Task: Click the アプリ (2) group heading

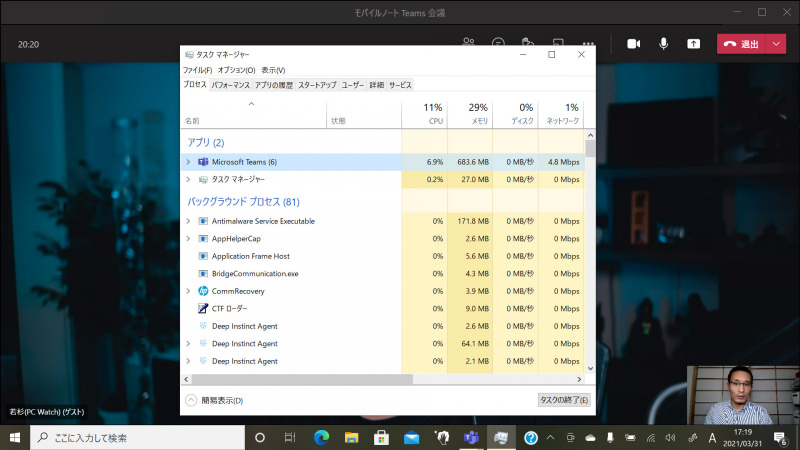Action: coord(206,142)
